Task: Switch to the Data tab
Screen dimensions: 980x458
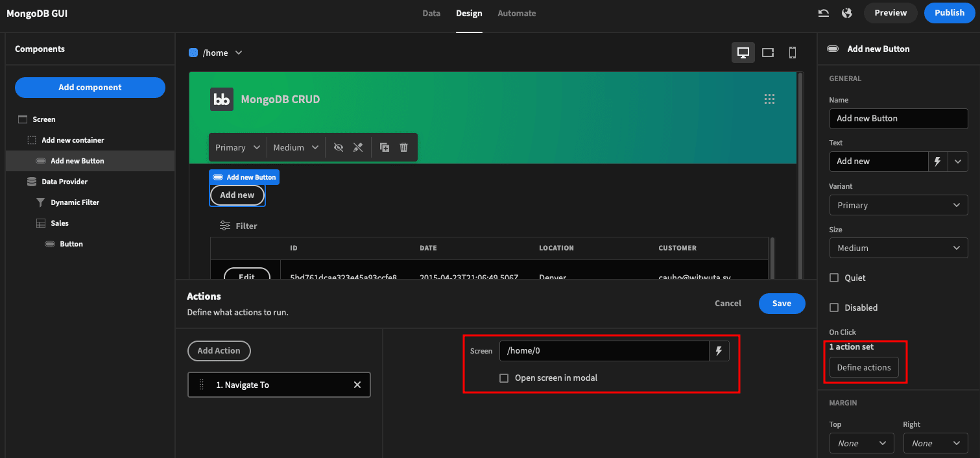Action: [431, 13]
